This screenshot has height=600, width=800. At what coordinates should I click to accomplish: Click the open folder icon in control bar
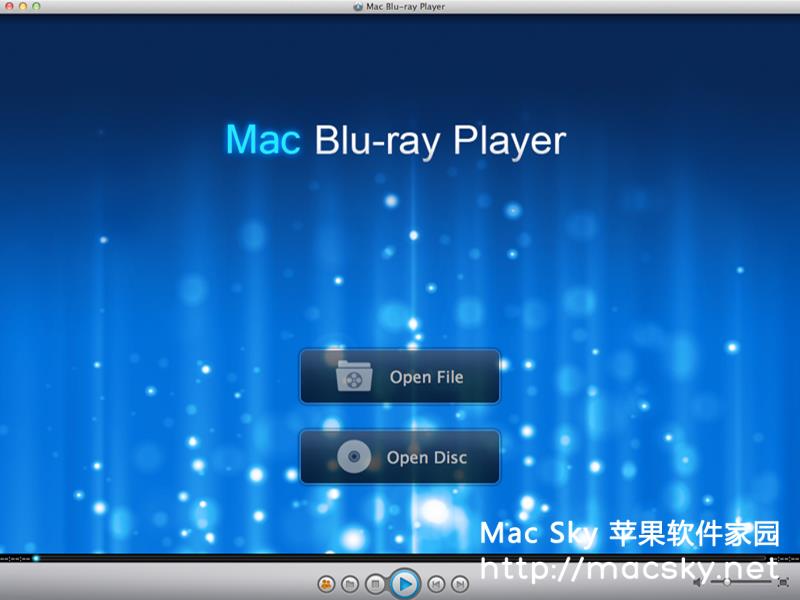[350, 584]
